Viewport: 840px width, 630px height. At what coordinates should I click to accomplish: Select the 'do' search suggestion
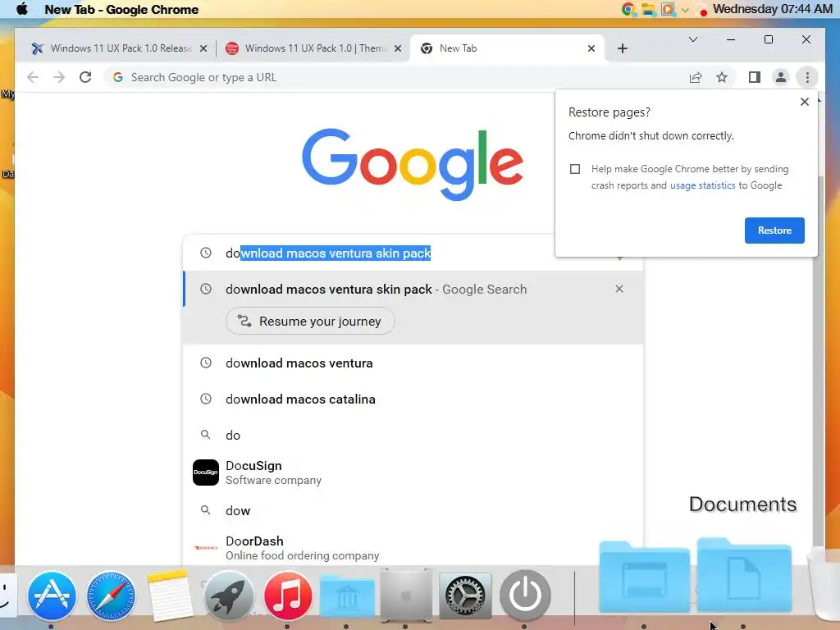[413, 435]
